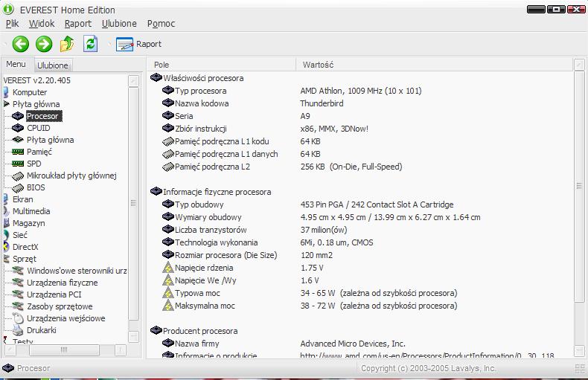Click the Windows'owe sterowniki urz icon
This screenshot has height=380, width=588.
tap(18, 271)
